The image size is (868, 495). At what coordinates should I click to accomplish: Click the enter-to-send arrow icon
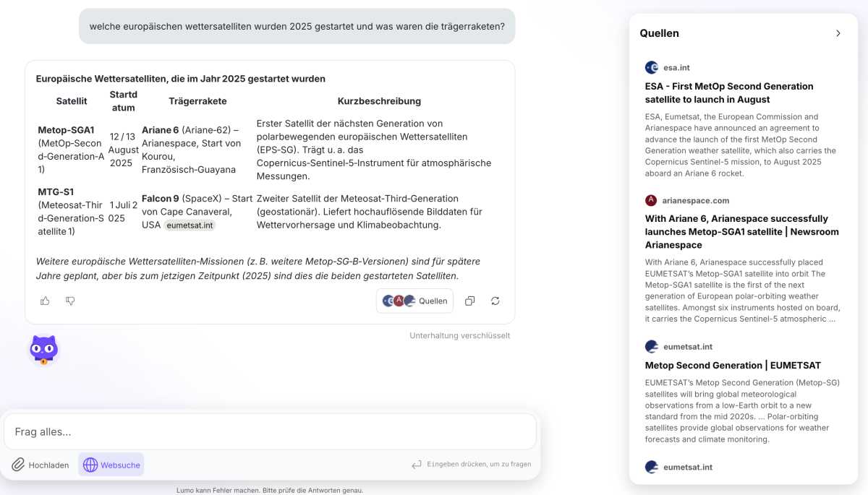pos(417,465)
